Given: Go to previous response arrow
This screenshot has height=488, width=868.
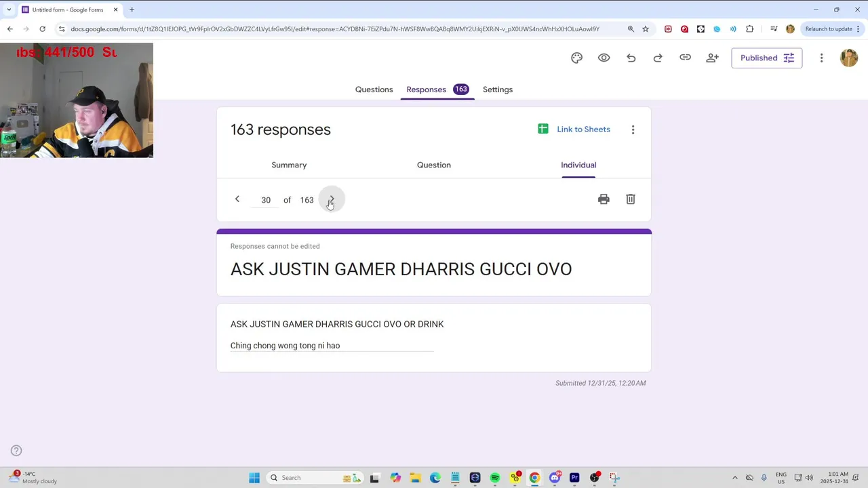Looking at the screenshot, I should (237, 199).
